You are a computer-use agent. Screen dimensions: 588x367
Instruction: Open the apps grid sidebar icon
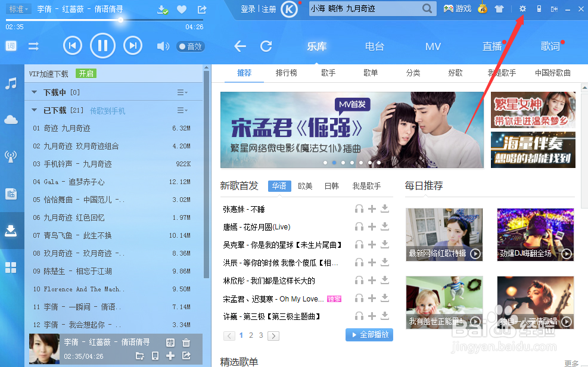[x=11, y=268]
